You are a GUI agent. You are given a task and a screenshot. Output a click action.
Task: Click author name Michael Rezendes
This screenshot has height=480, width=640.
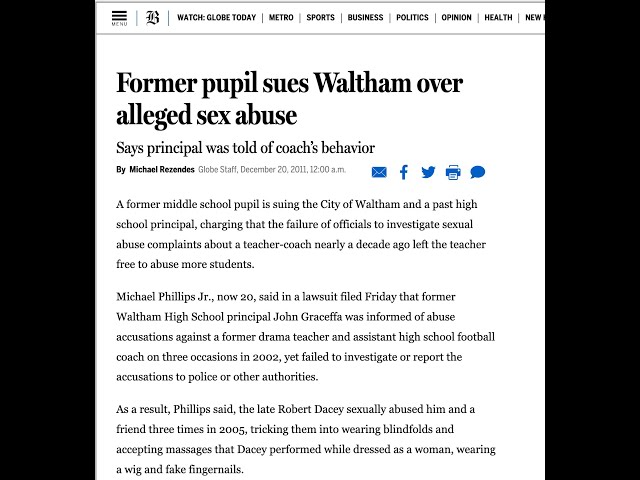(162, 170)
